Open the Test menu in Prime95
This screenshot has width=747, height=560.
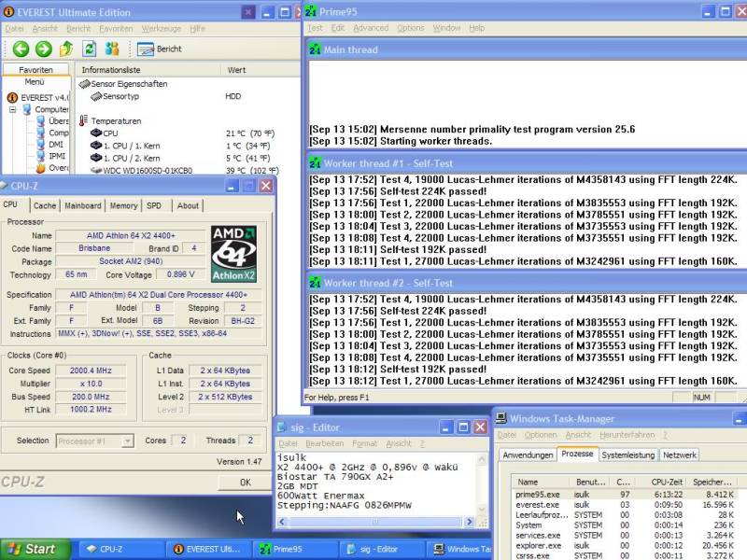(x=315, y=28)
